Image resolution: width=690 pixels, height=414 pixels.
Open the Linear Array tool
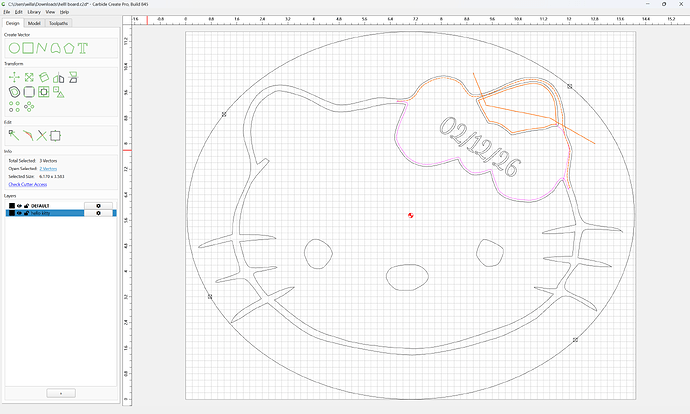pyautogui.click(x=14, y=106)
